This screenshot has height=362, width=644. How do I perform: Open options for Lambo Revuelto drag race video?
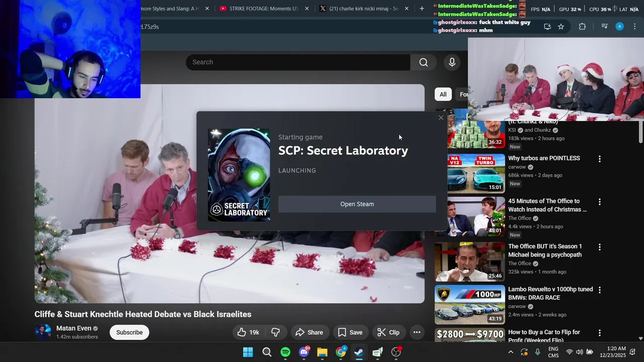[x=599, y=290]
